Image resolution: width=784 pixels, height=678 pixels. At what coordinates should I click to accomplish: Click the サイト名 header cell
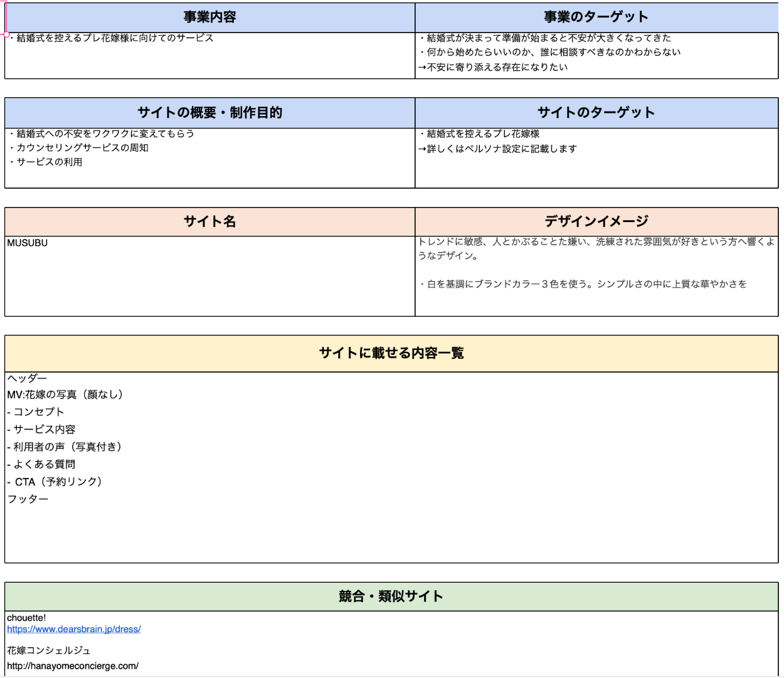point(209,221)
